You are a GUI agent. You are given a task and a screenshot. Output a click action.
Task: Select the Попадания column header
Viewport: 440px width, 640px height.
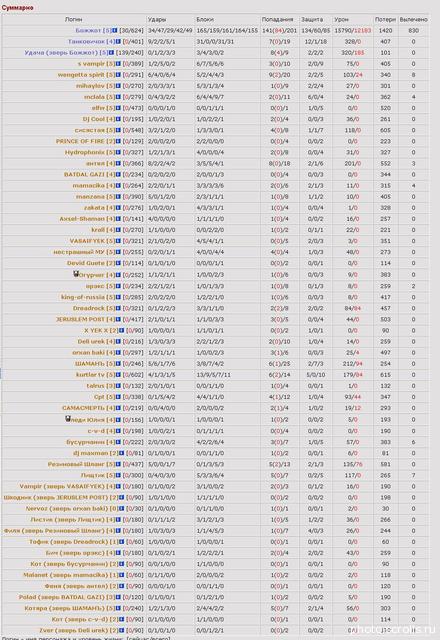278,20
